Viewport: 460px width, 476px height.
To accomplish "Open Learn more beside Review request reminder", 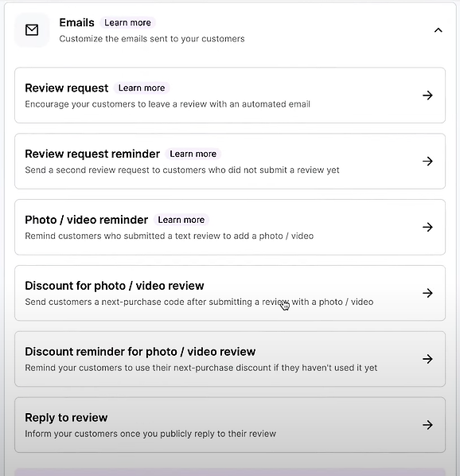I will tap(193, 154).
